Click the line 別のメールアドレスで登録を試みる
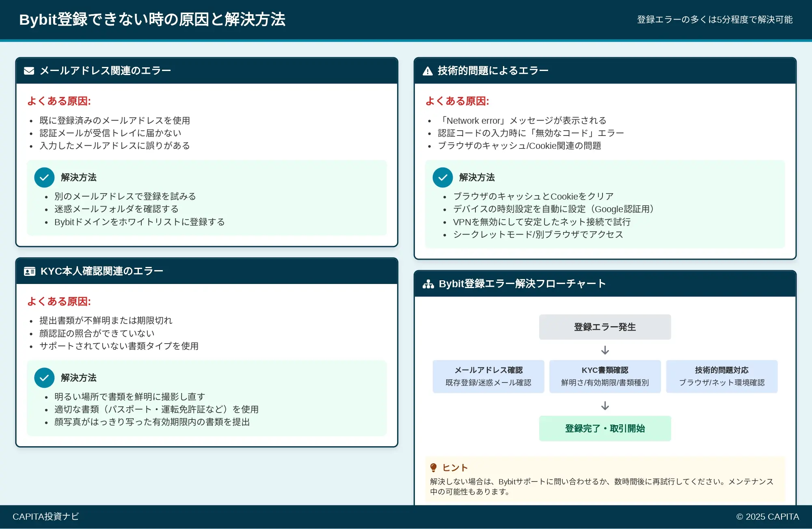The height and width of the screenshot is (529, 812). [125, 196]
